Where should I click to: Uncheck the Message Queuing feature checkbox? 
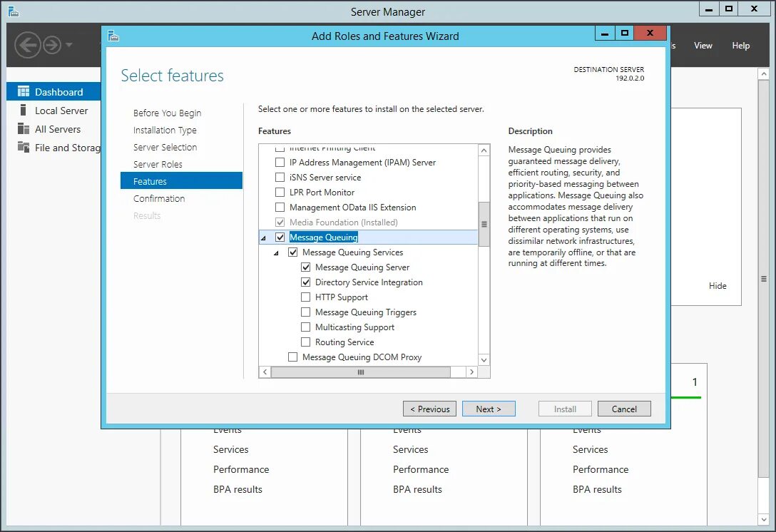280,237
